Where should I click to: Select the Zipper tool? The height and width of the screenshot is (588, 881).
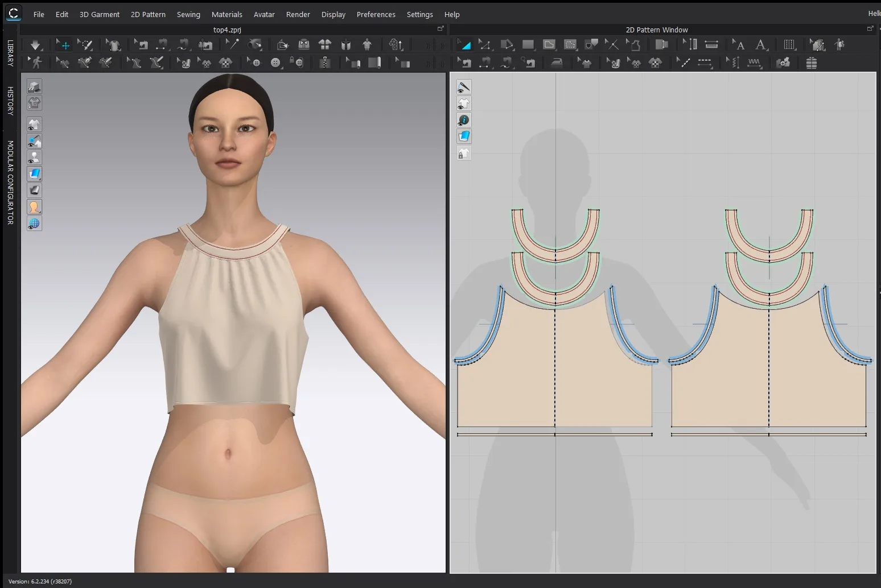[x=325, y=63]
